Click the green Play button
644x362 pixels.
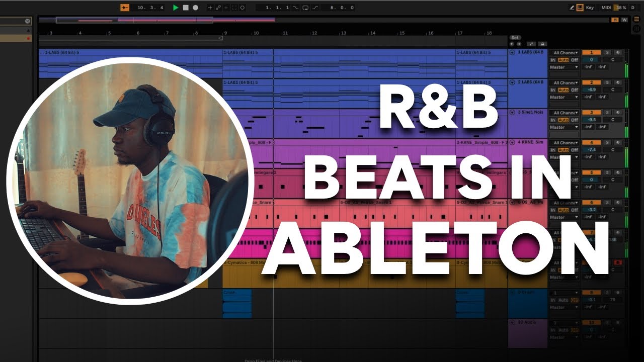click(176, 8)
